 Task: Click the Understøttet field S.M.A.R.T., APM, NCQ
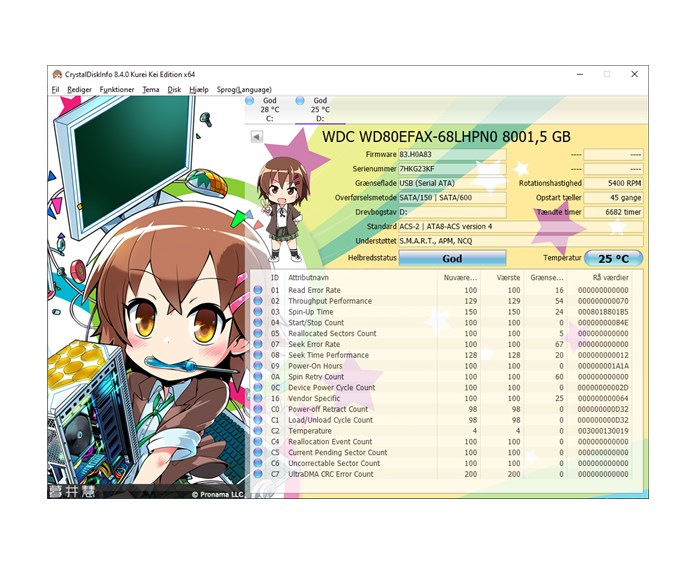(520, 241)
